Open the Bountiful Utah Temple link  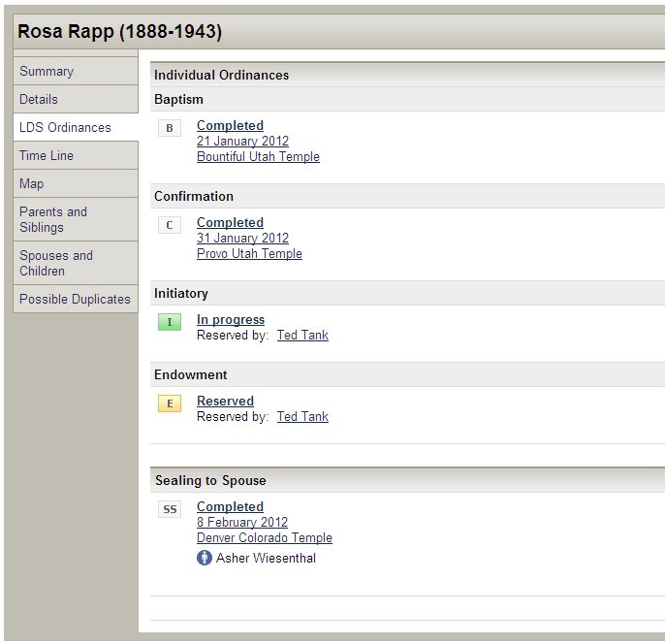point(258,156)
